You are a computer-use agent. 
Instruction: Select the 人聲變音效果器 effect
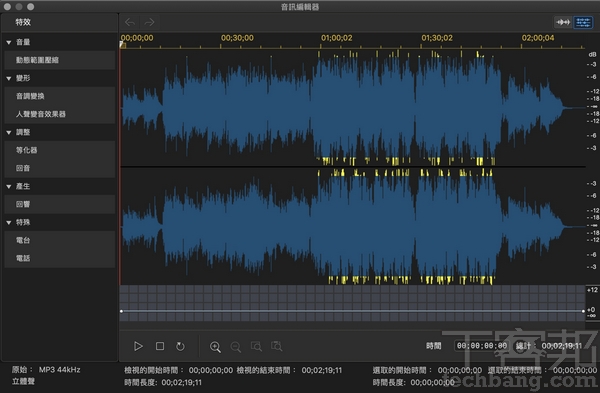point(60,114)
